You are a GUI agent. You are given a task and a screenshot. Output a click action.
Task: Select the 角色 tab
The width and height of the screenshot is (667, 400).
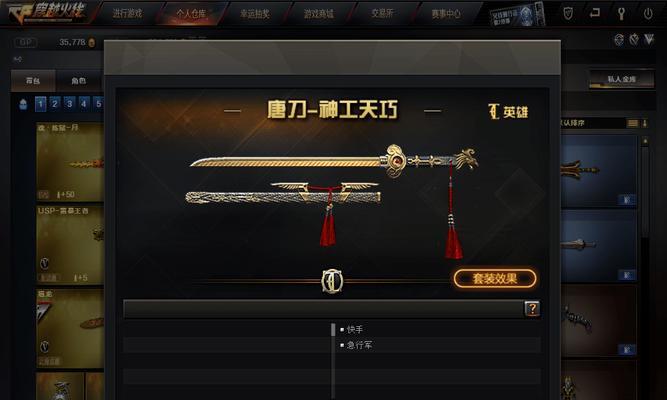[x=78, y=81]
